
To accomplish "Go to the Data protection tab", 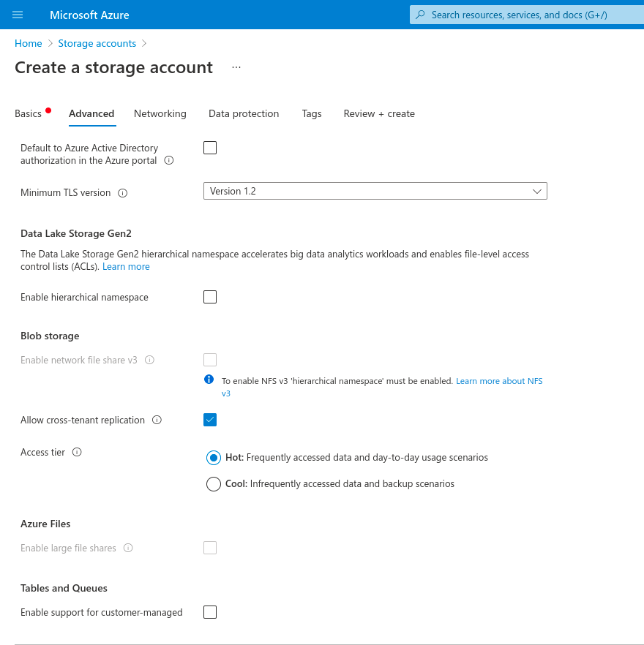I will (x=244, y=113).
